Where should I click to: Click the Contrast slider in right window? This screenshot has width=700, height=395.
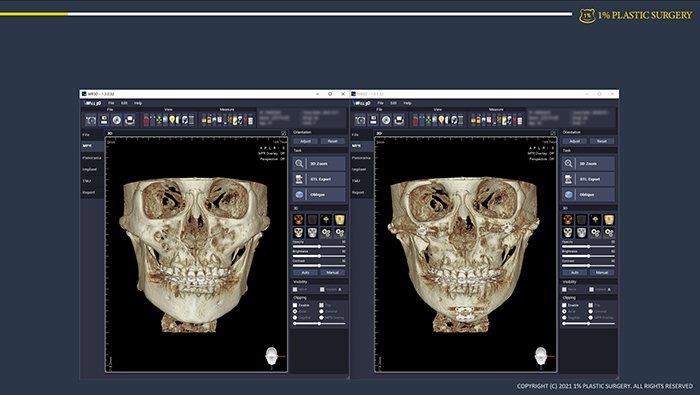tap(588, 266)
